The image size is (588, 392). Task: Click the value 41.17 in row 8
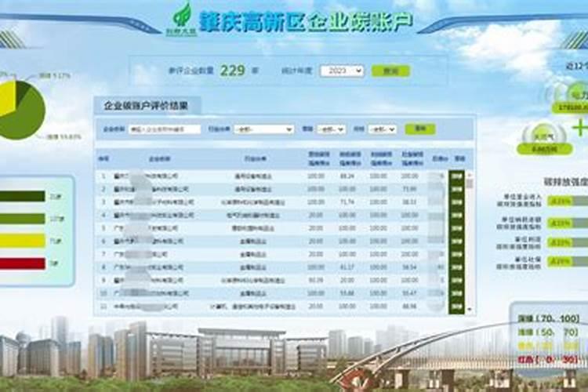(347, 267)
